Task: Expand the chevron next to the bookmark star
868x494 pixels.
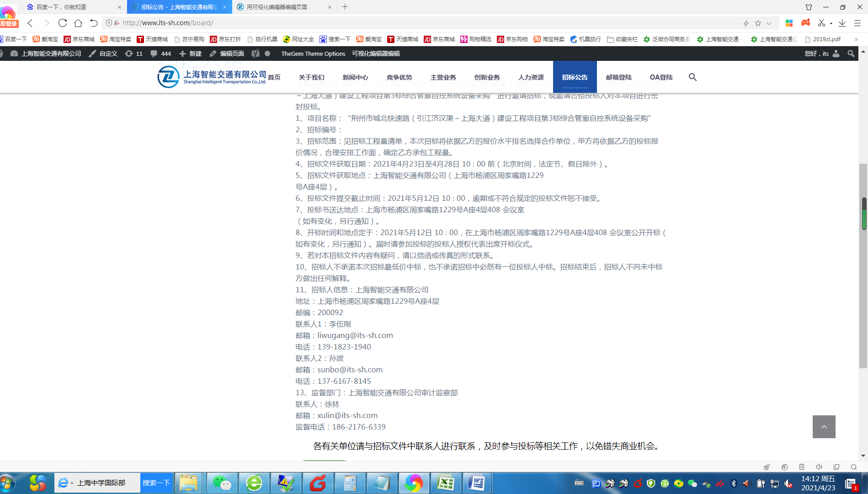Action: point(769,23)
